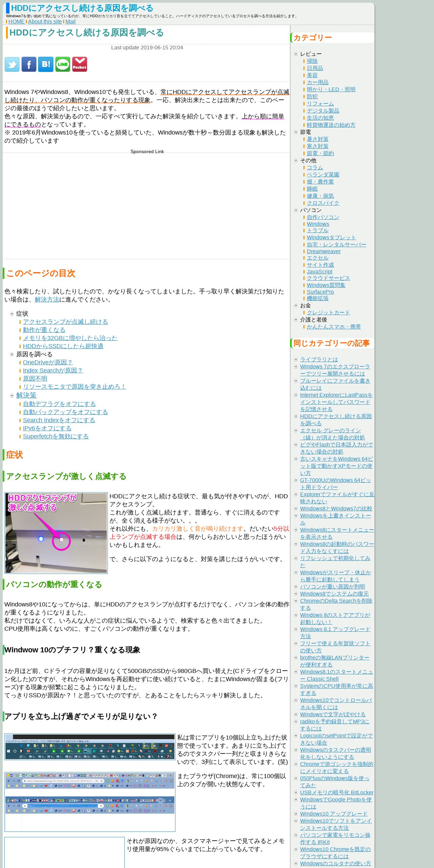Share on Facebook with the blue f icon
The image size is (434, 868).
pyautogui.click(x=29, y=64)
